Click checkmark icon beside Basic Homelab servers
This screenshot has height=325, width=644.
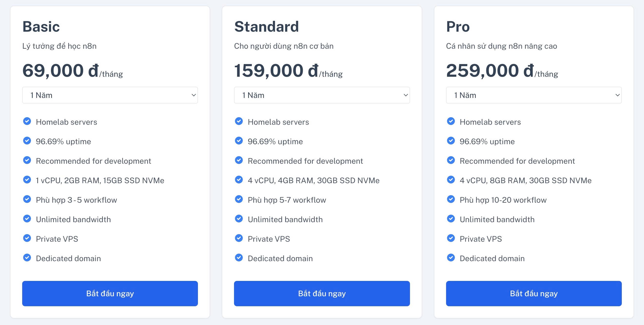pyautogui.click(x=27, y=121)
